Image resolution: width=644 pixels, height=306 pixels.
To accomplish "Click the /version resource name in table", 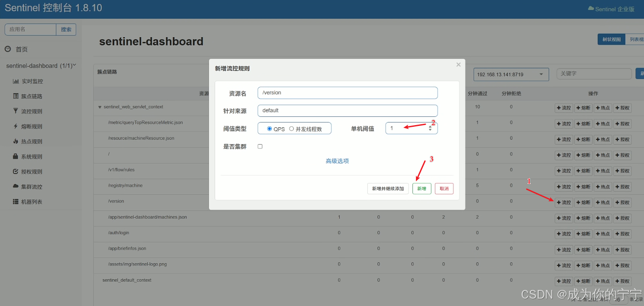I will tap(116, 201).
